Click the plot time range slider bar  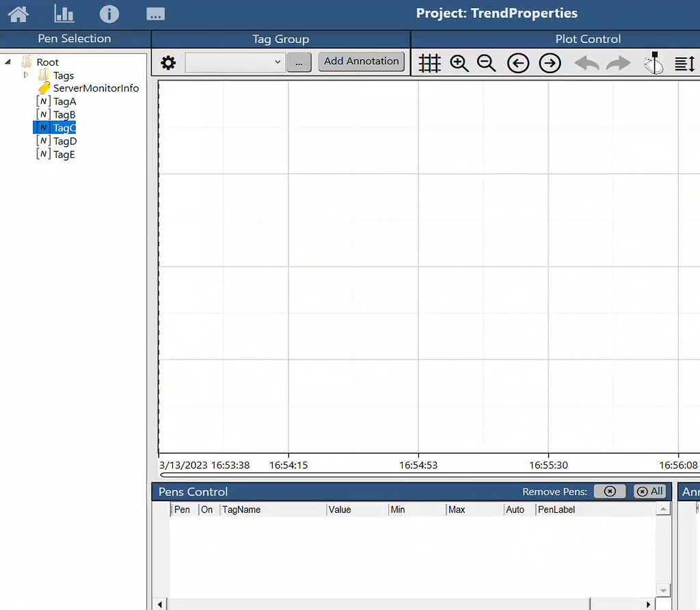(429, 475)
